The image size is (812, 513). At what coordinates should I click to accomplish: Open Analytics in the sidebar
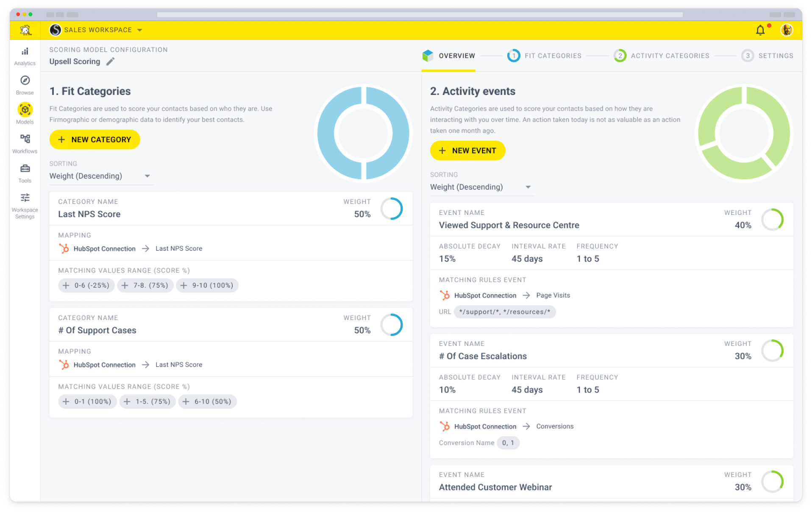tap(25, 56)
